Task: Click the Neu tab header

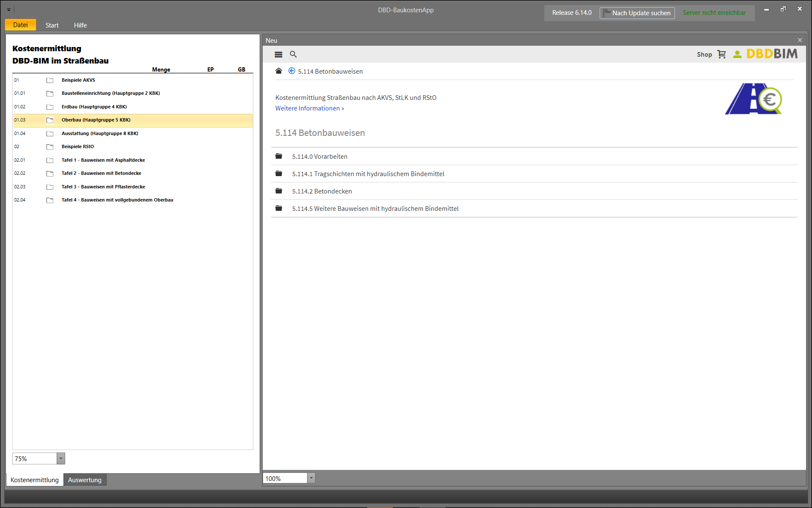Action: click(272, 41)
